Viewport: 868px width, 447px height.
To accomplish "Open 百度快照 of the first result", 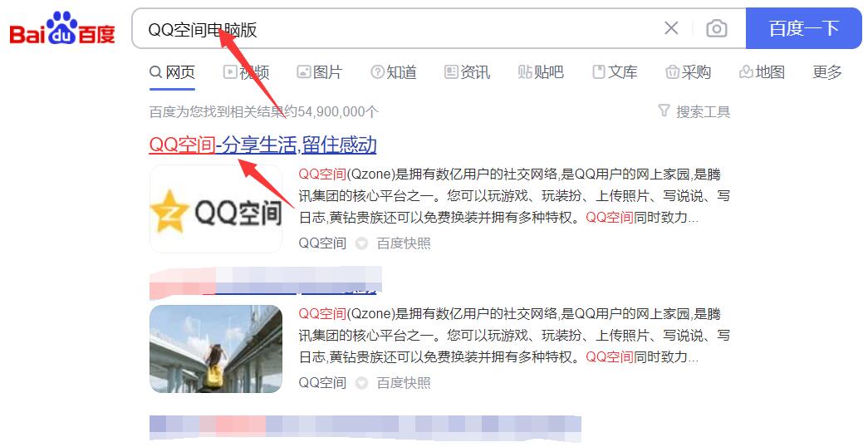I will pos(404,243).
